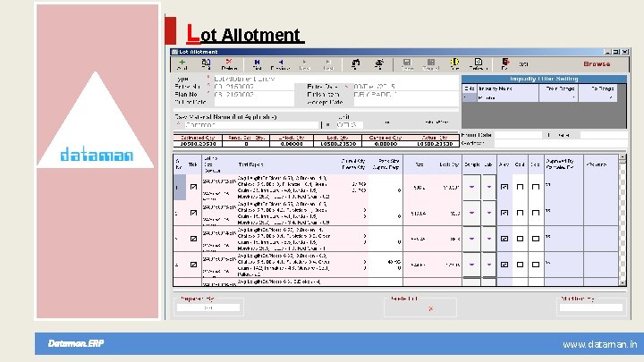The image size is (644, 362).
Task: Toggle Tick checkbox in row 2
Action: (193, 213)
